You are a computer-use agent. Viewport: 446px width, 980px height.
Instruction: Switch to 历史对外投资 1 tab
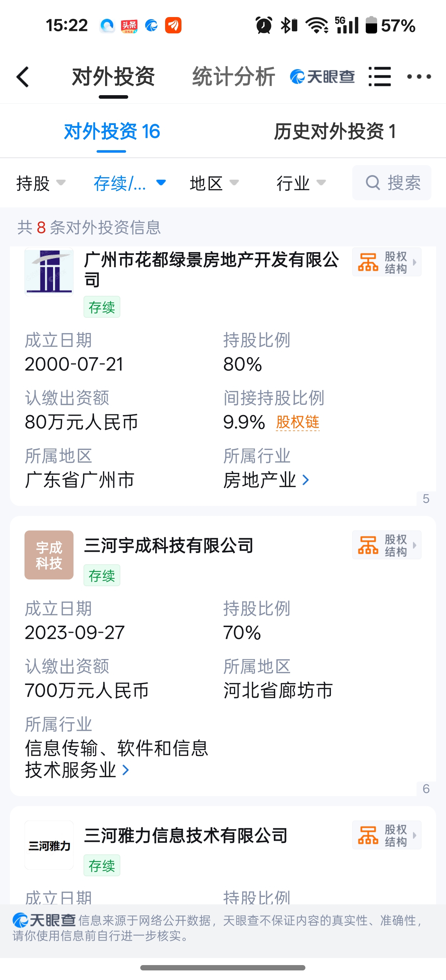pyautogui.click(x=335, y=132)
